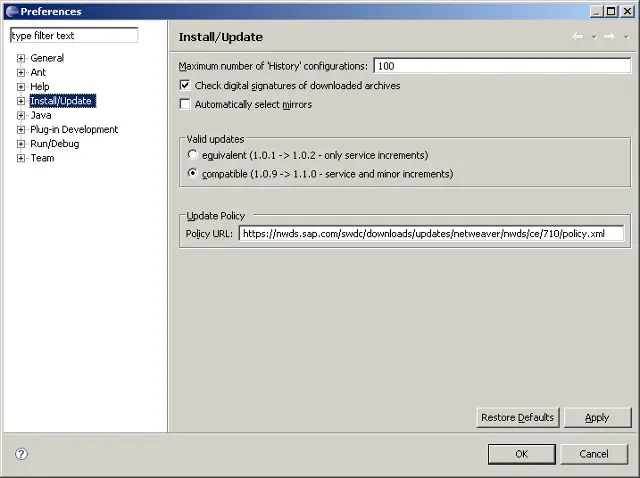Focus the type filter text field

[74, 36]
